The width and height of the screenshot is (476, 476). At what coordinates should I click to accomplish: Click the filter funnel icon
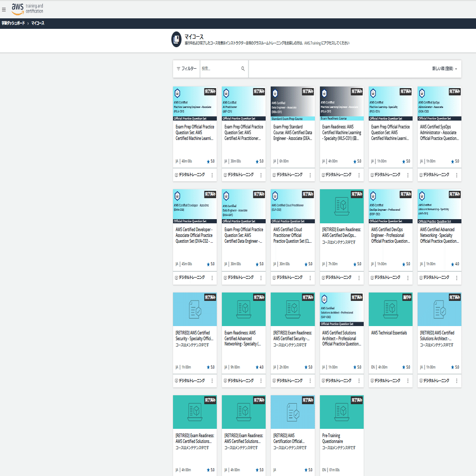point(178,69)
